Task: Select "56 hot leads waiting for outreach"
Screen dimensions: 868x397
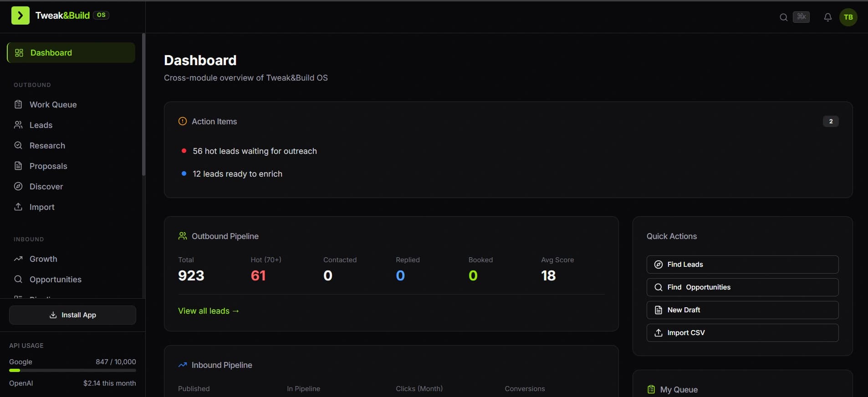Action: click(x=255, y=151)
